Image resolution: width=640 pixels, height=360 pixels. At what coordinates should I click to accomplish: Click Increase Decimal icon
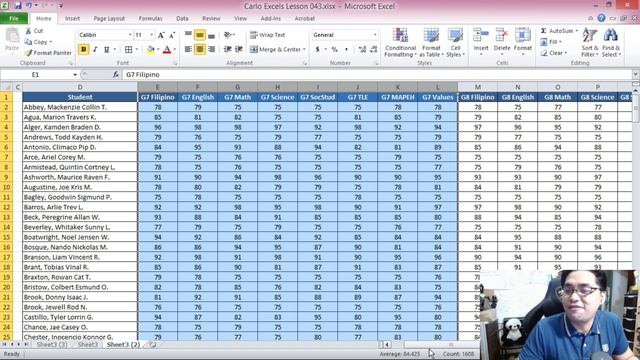click(362, 49)
